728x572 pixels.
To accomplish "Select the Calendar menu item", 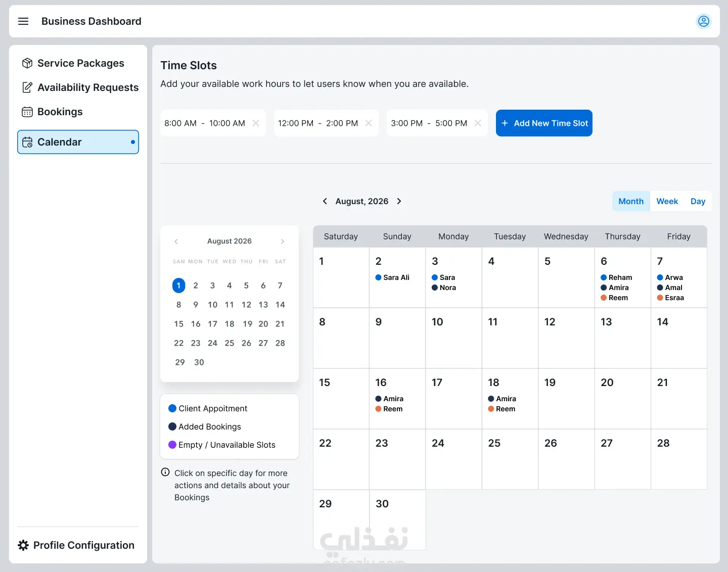I will (x=78, y=142).
